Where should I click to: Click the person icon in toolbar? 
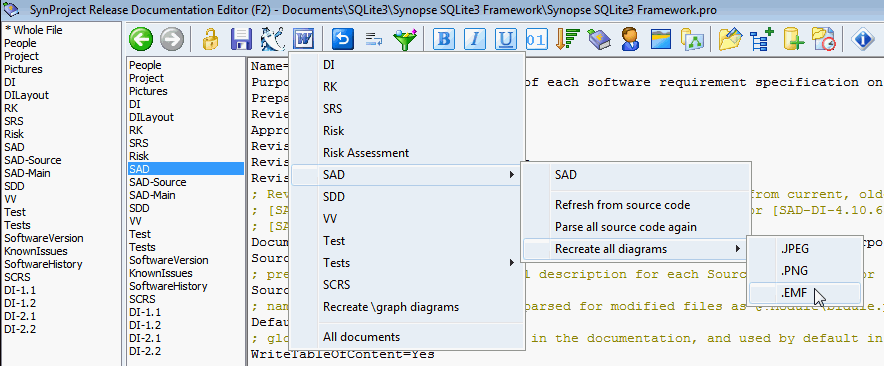(630, 39)
